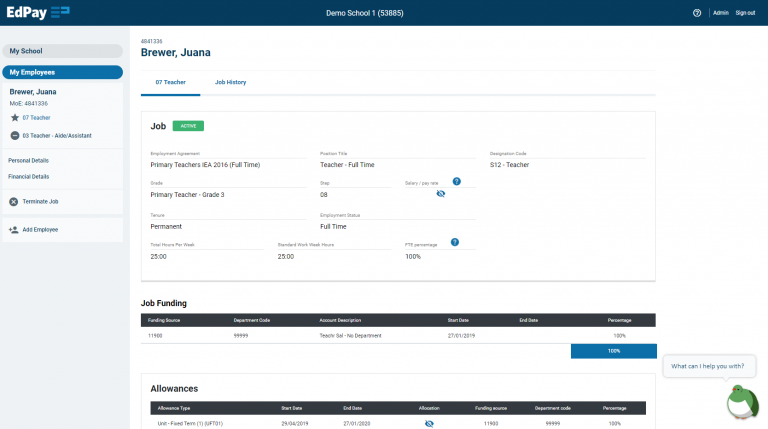Click start date 27/01/2019 in Job Funding
Screen dimensions: 768x429
point(461,336)
